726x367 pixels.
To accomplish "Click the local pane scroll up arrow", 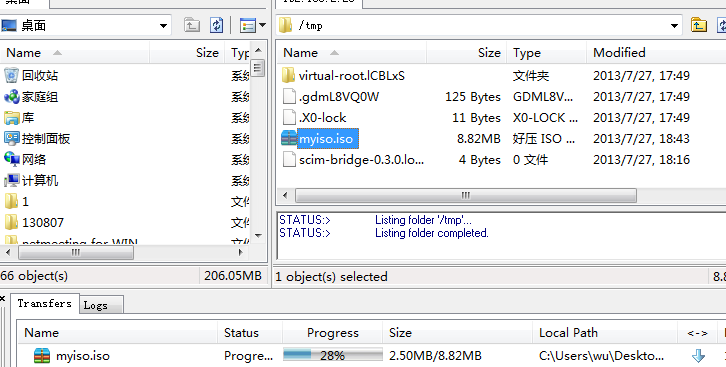I will coord(258,50).
